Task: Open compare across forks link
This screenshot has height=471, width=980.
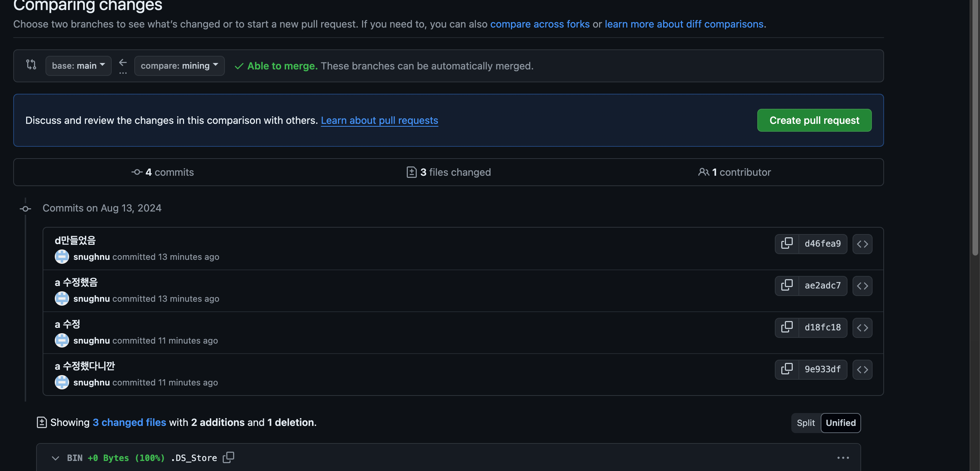Action: (x=540, y=24)
